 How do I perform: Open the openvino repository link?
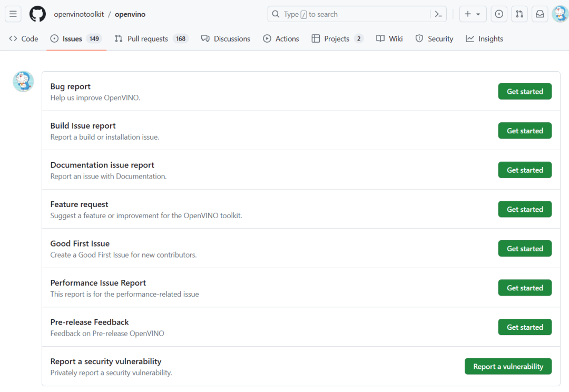(x=130, y=14)
